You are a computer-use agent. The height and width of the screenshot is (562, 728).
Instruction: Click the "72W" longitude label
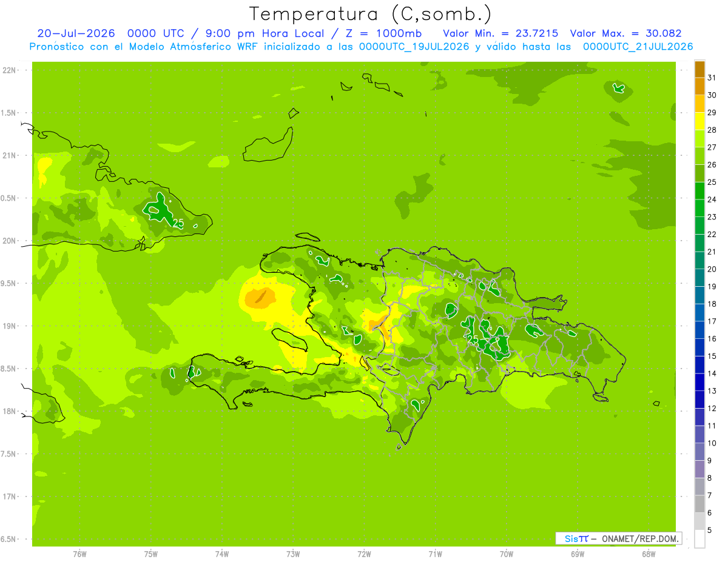(x=365, y=554)
